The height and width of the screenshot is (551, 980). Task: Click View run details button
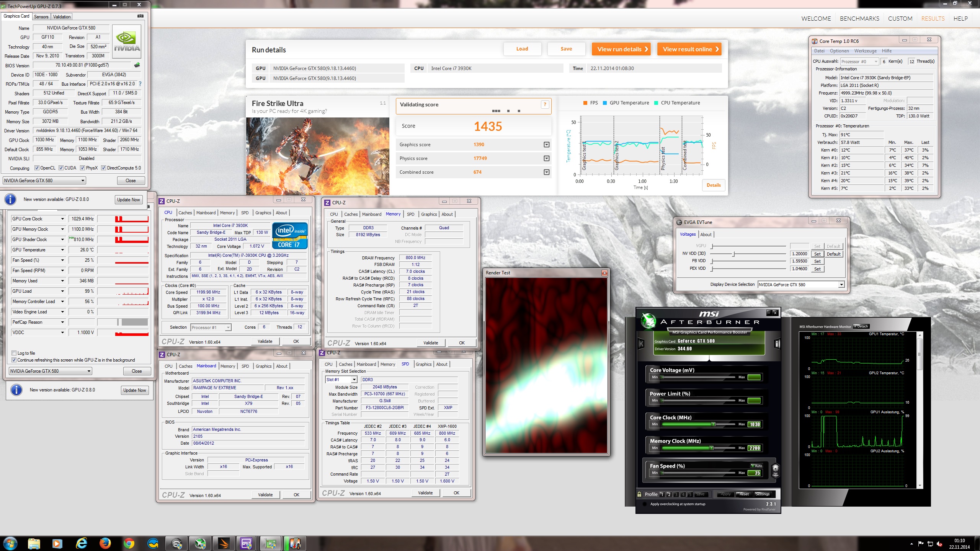621,49
